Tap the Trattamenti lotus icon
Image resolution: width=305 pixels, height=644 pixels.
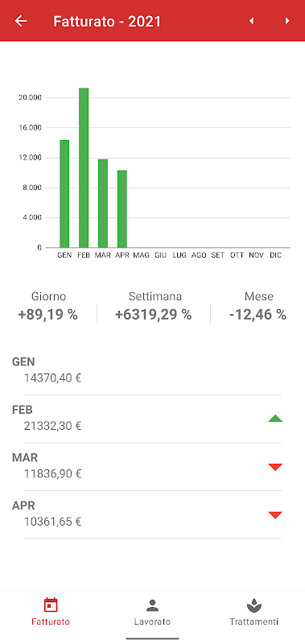click(x=254, y=605)
